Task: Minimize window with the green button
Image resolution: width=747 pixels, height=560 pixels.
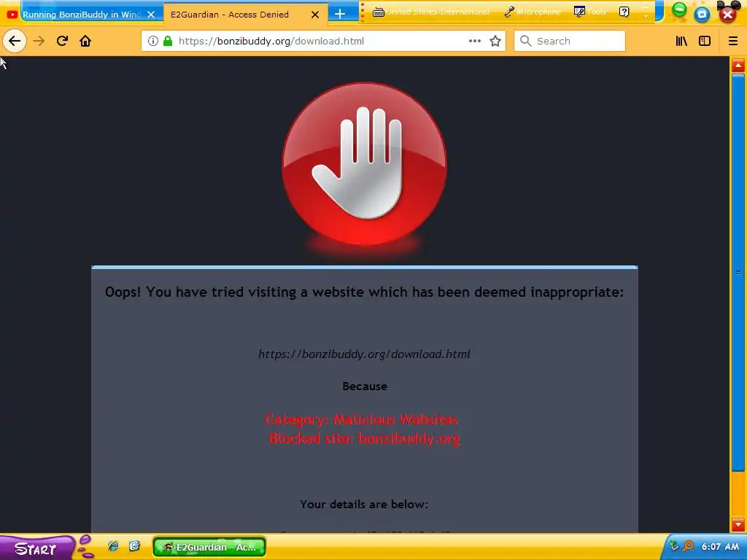Action: (679, 10)
